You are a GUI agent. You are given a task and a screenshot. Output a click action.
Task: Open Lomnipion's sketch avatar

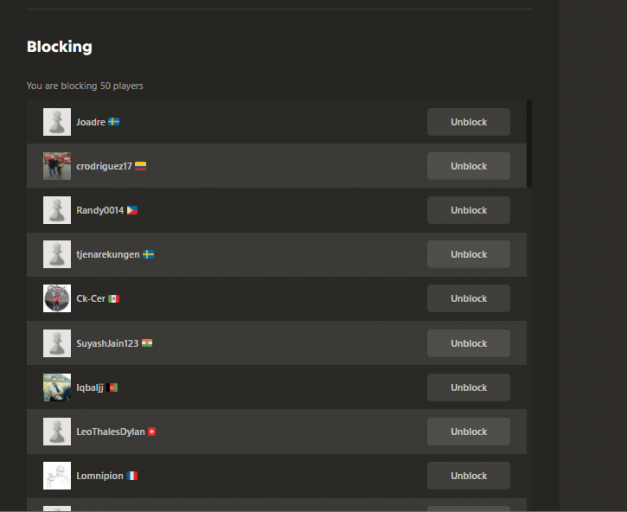[57, 476]
